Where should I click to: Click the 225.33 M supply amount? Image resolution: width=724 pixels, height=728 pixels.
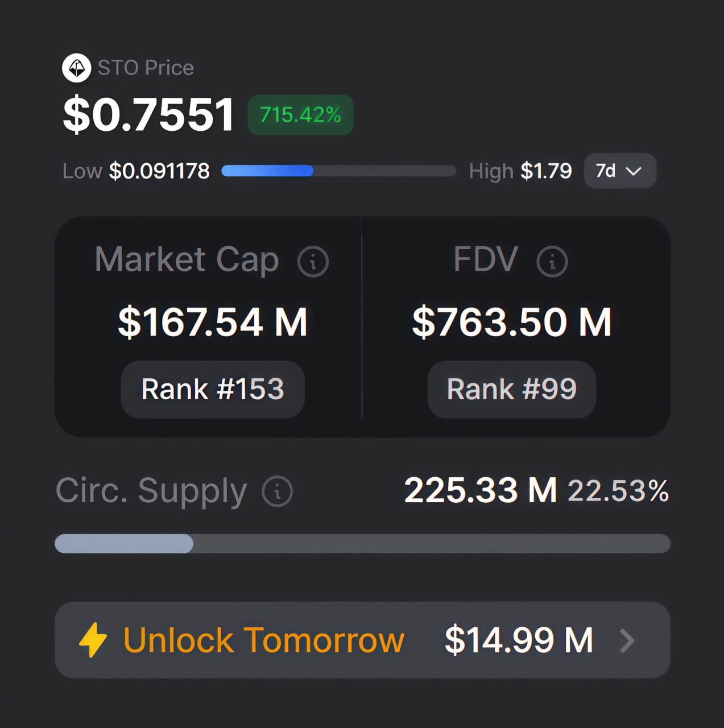pyautogui.click(x=480, y=490)
